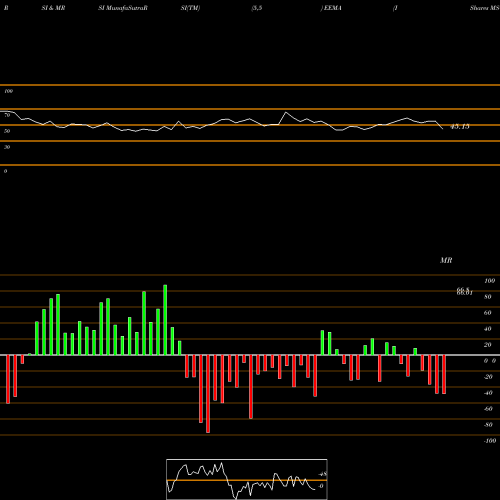
Task: Click the '0' label in mini chart
Action: pyautogui.click(x=321, y=486)
